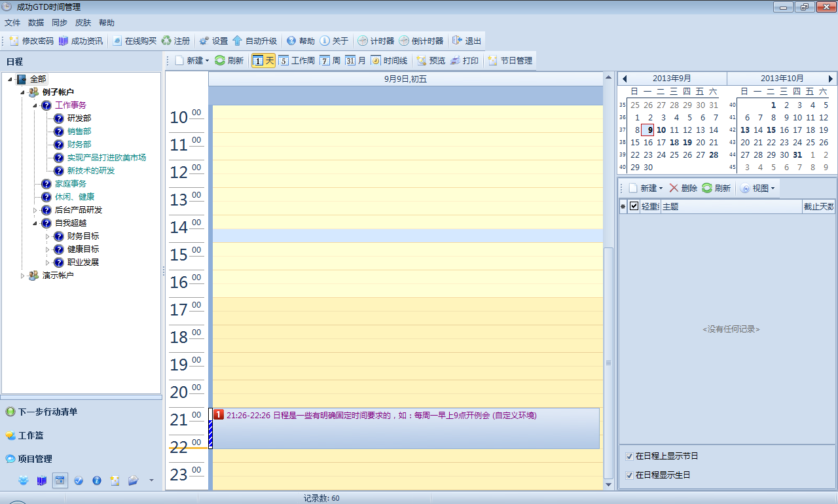The height and width of the screenshot is (504, 838).
Task: Expand 职业发展 tree node
Action: coord(48,262)
